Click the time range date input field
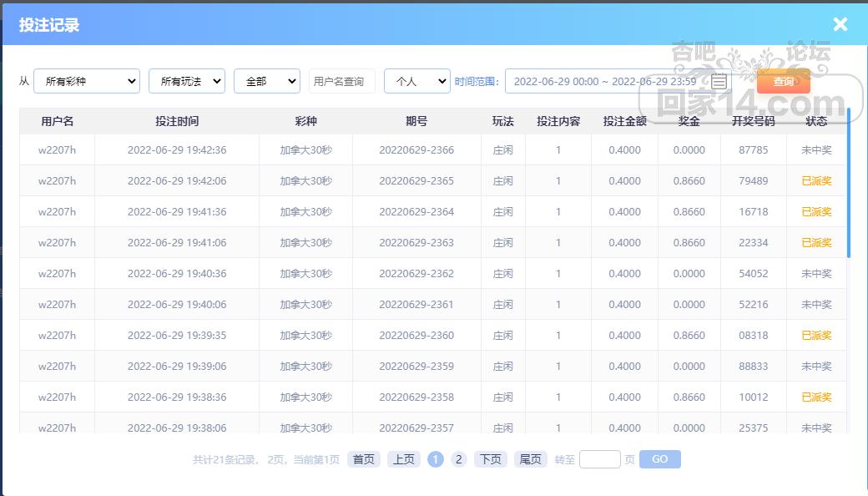The image size is (868, 496). coord(605,82)
